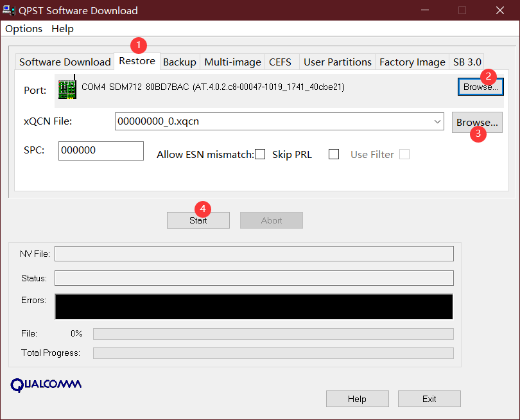Expand the xQCN File dropdown list
The width and height of the screenshot is (520, 420).
[437, 121]
